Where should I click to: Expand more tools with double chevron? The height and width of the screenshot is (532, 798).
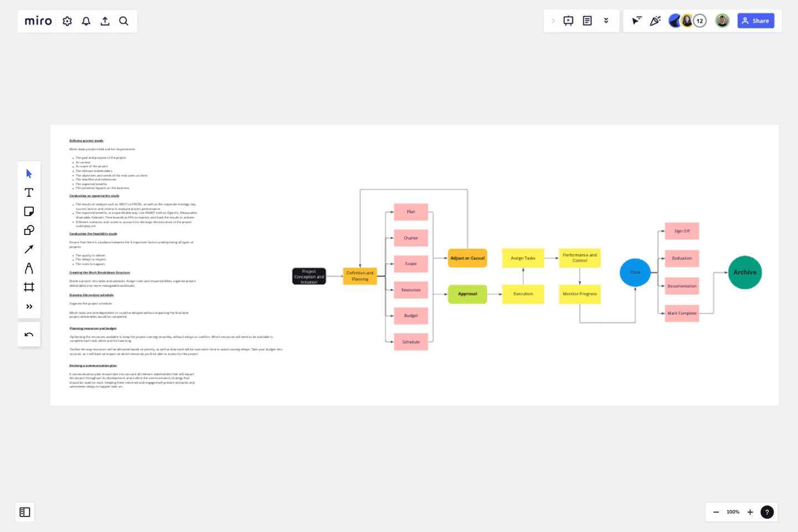(x=29, y=306)
